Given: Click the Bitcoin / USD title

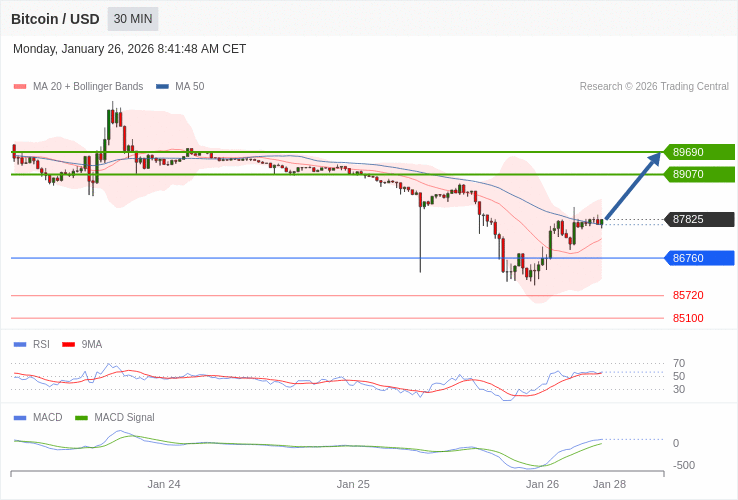Looking at the screenshot, I should click(x=55, y=19).
